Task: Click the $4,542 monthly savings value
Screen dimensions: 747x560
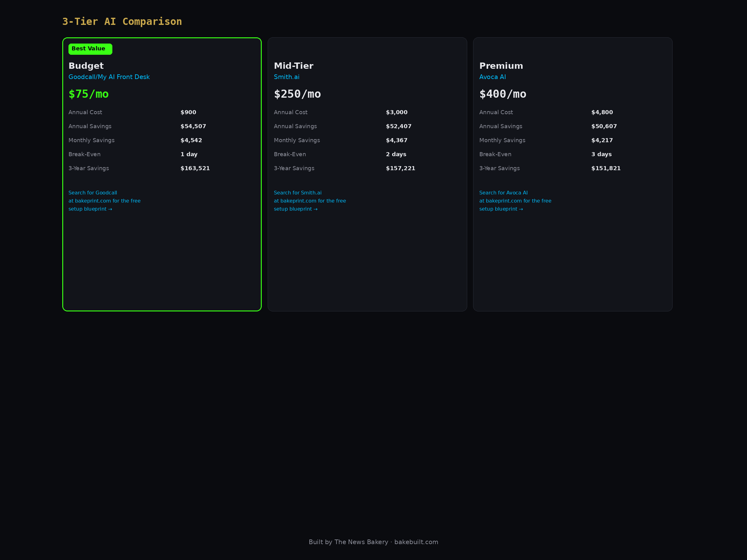Action: (x=191, y=140)
